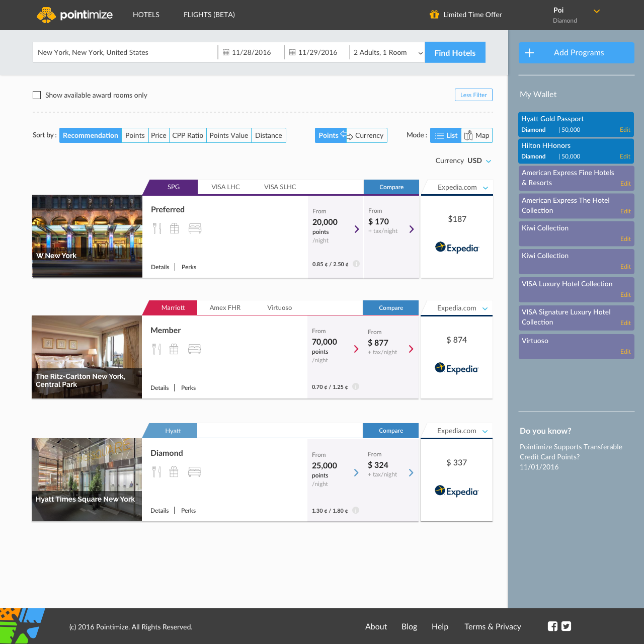
Task: Click the dining icon on Hyatt Times Square card
Action: pos(156,472)
